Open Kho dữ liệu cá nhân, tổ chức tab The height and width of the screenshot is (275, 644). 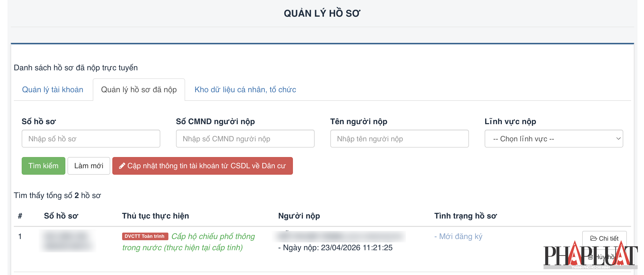pos(245,89)
